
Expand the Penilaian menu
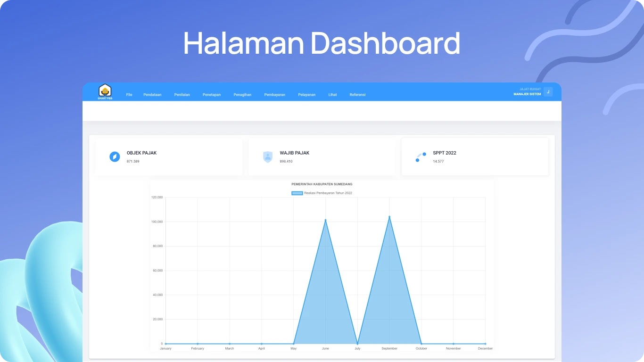point(182,95)
